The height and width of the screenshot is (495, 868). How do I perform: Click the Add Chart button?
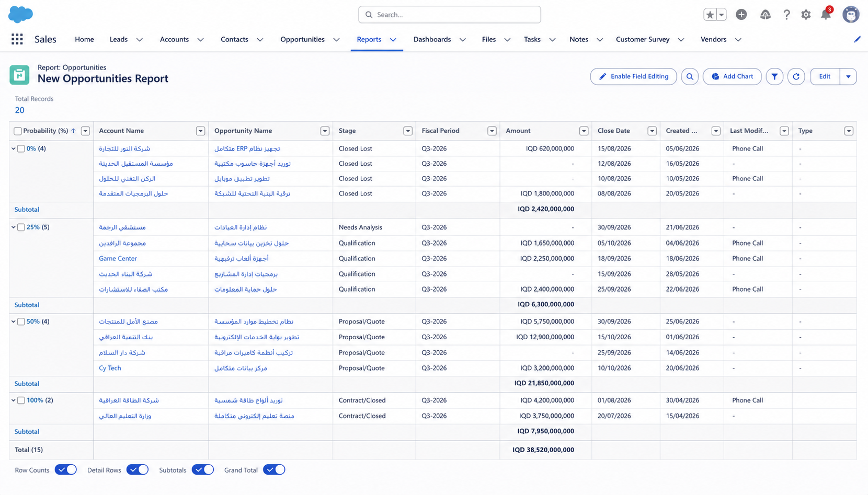[x=732, y=76]
